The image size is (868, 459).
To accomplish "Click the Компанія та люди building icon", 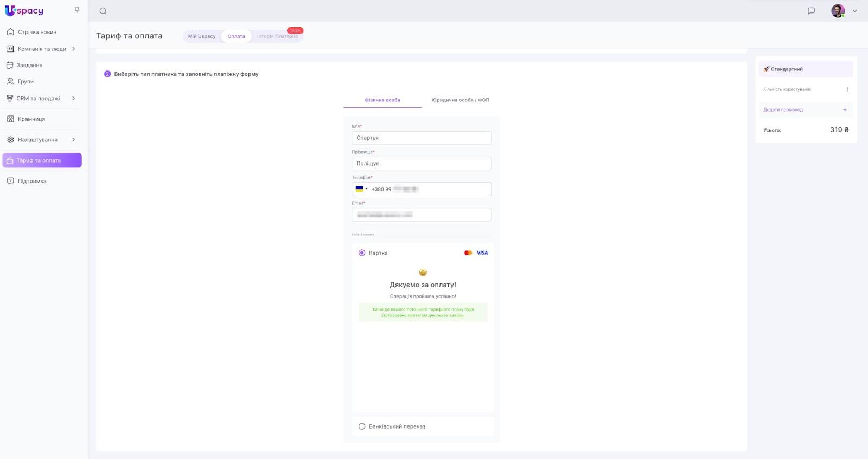I will tap(10, 49).
